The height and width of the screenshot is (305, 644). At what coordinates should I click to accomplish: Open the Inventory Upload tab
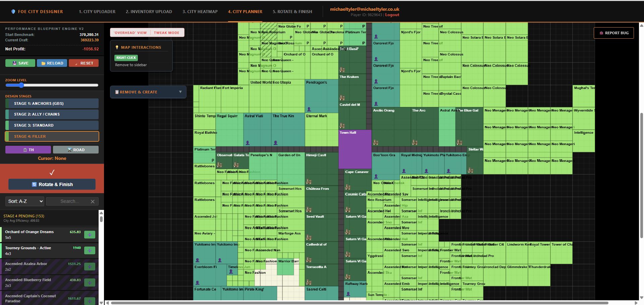[x=149, y=11]
